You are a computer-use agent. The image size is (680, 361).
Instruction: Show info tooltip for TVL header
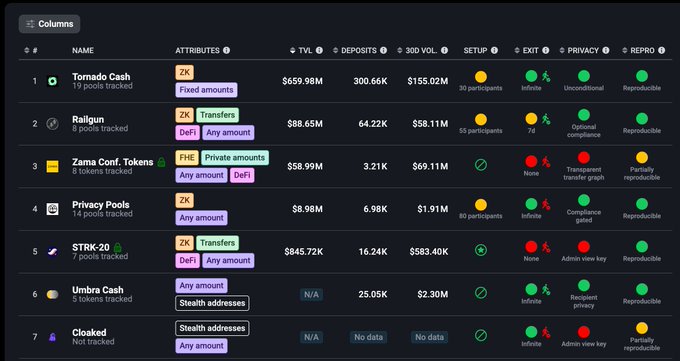pyautogui.click(x=319, y=50)
